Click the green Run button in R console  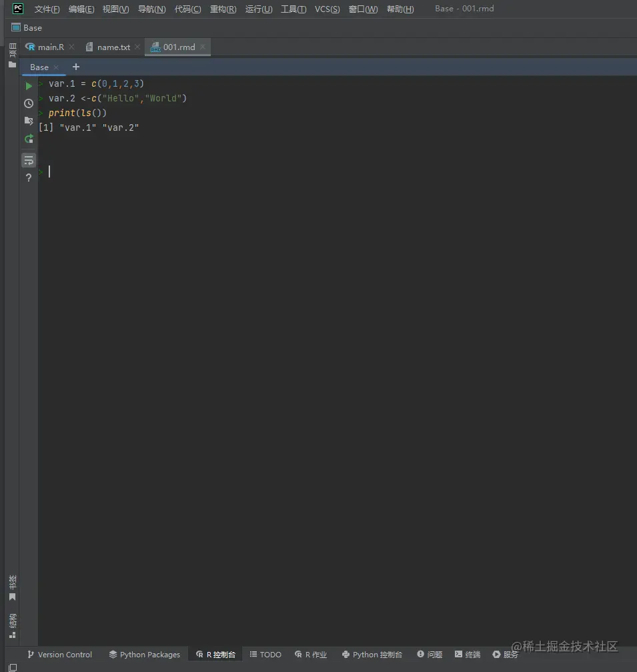[x=29, y=85]
